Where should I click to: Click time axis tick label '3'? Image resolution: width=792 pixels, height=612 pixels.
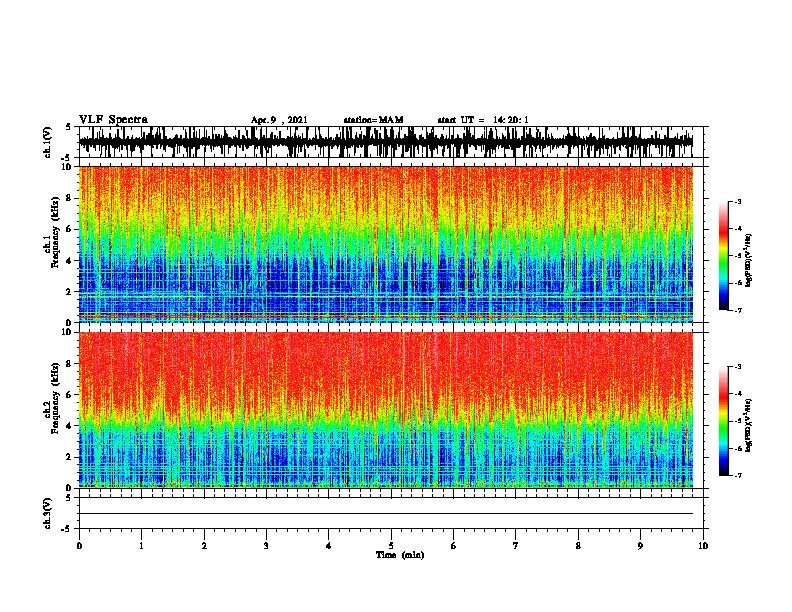266,546
